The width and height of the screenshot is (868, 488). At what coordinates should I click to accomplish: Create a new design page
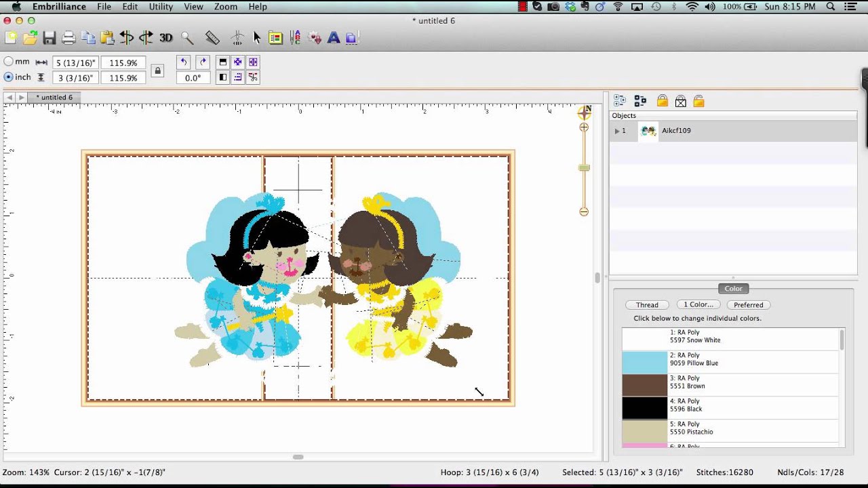click(11, 38)
